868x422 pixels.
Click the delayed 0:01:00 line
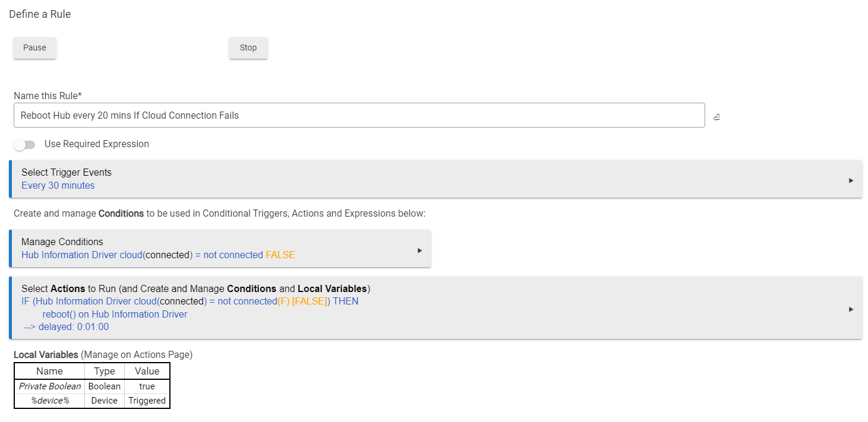67,327
